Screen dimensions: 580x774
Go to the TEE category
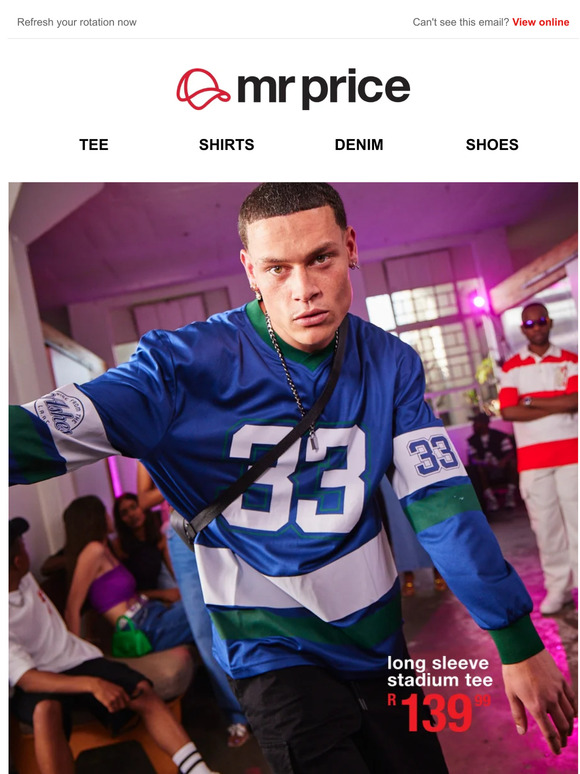(94, 145)
